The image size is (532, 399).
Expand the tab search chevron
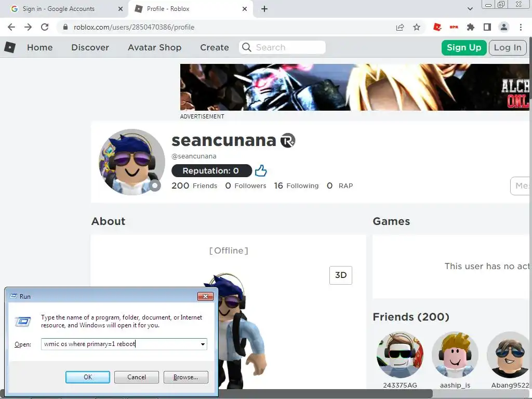[470, 9]
